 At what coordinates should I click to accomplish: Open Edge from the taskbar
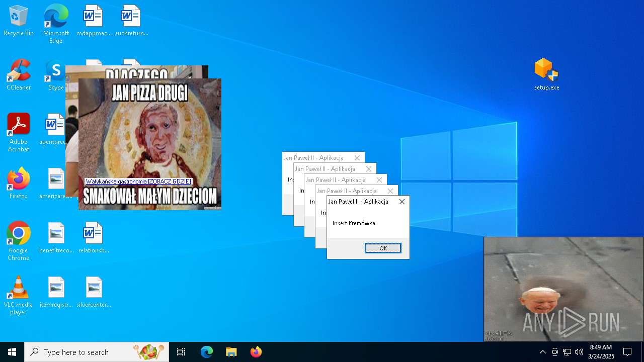[207, 352]
